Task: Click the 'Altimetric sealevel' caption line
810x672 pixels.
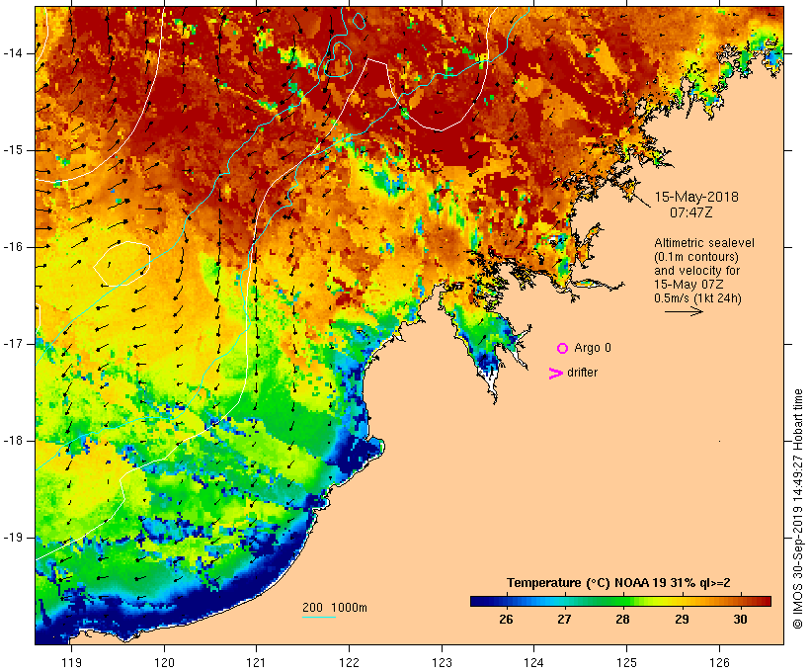Action: point(704,243)
